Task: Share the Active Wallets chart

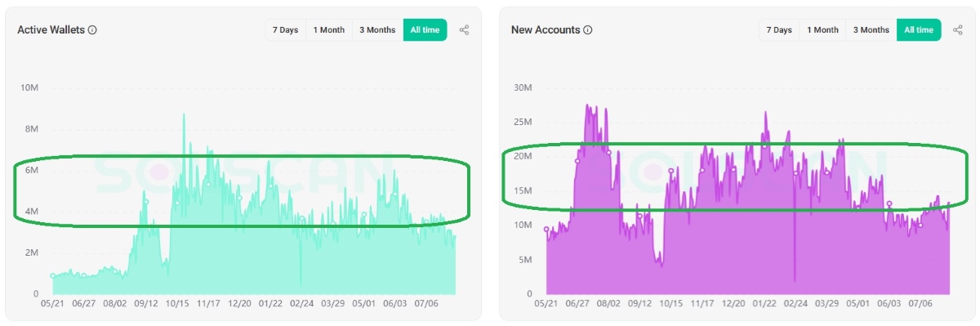Action: click(x=464, y=30)
